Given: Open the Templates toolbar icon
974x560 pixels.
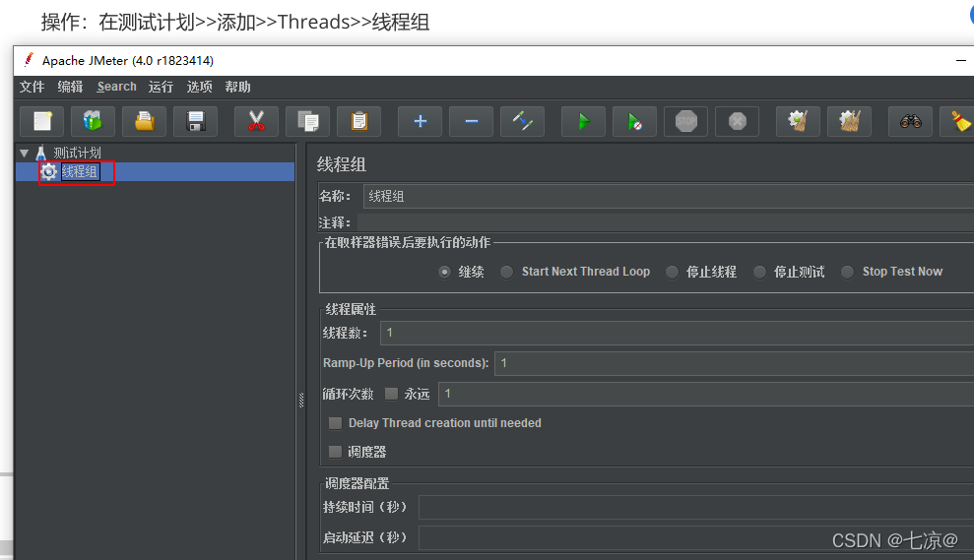Looking at the screenshot, I should [x=93, y=121].
